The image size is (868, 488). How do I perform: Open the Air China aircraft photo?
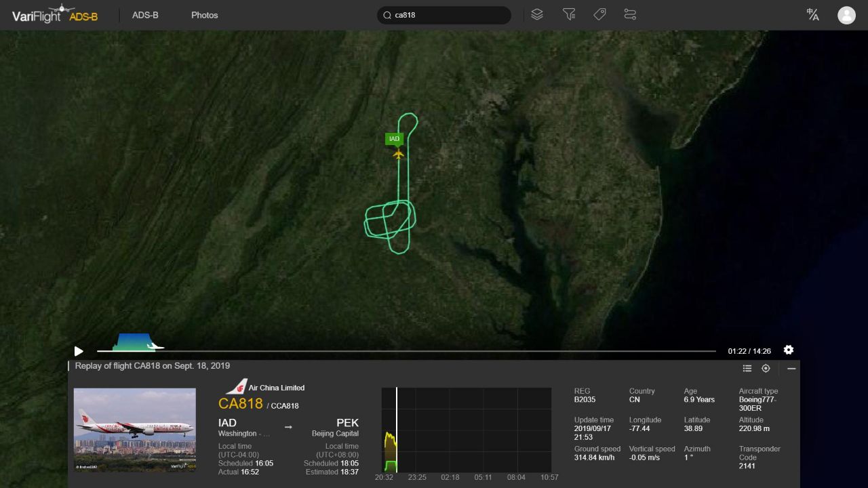[134, 430]
